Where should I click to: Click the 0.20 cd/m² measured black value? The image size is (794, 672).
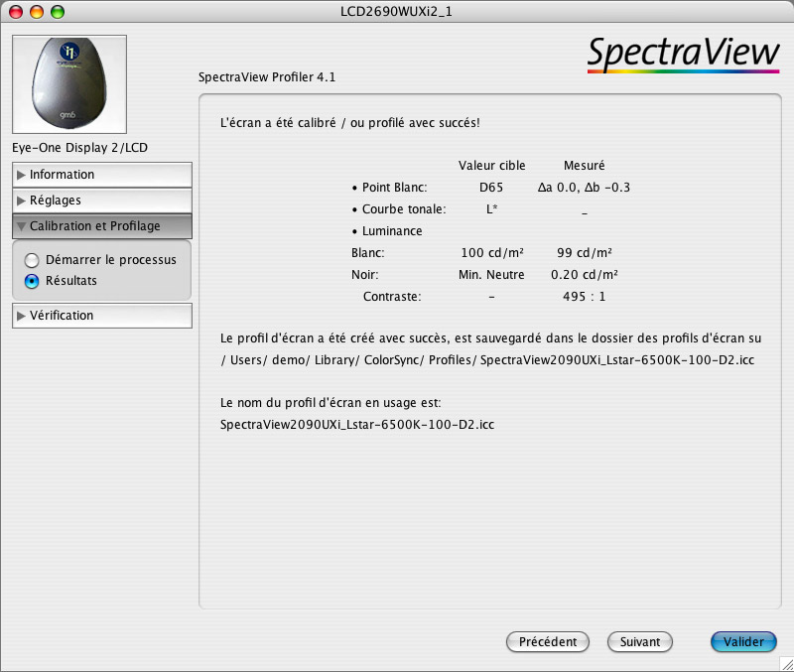(x=585, y=275)
